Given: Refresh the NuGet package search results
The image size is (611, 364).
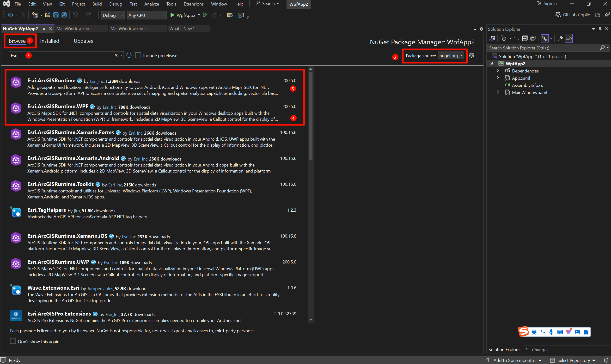Looking at the screenshot, I should point(129,55).
